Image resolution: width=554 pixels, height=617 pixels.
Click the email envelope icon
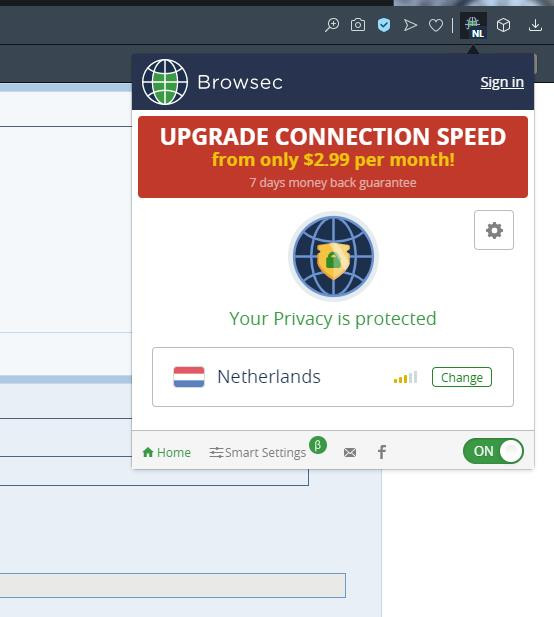click(x=350, y=453)
